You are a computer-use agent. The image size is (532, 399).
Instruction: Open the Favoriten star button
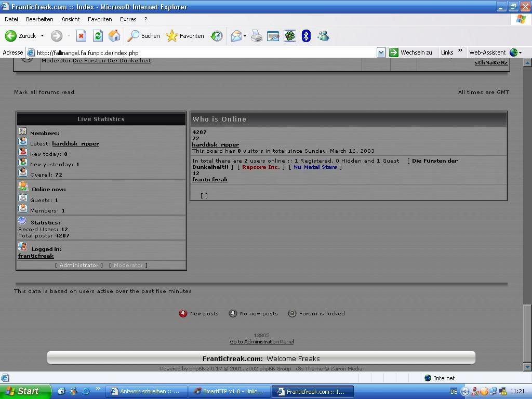[x=185, y=36]
